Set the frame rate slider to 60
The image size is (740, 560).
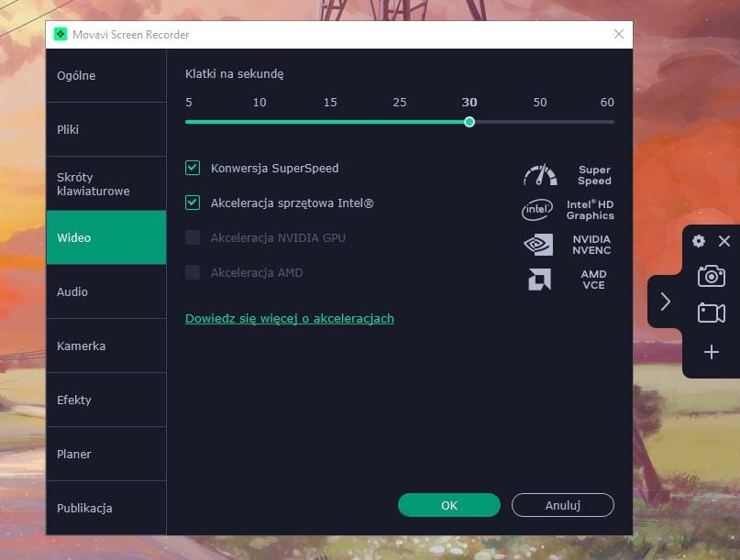(x=613, y=121)
